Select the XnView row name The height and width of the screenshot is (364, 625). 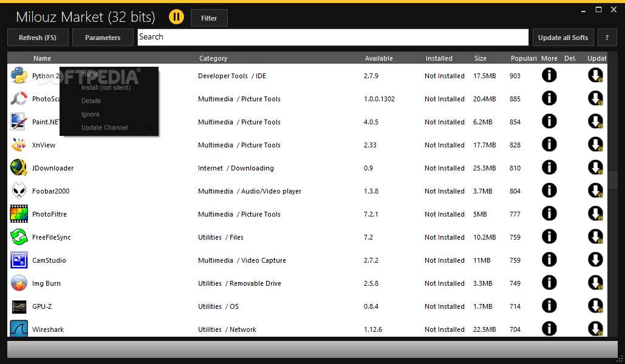[x=44, y=145]
